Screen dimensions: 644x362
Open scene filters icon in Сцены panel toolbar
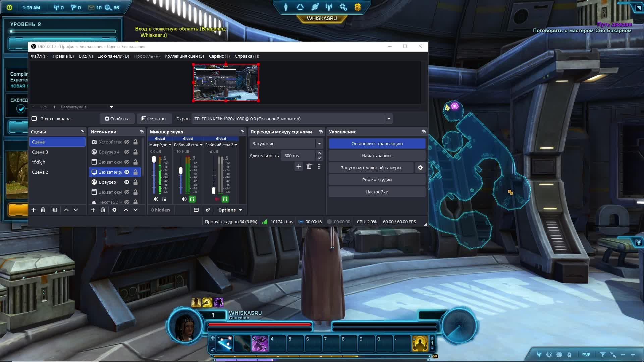pos(55,210)
